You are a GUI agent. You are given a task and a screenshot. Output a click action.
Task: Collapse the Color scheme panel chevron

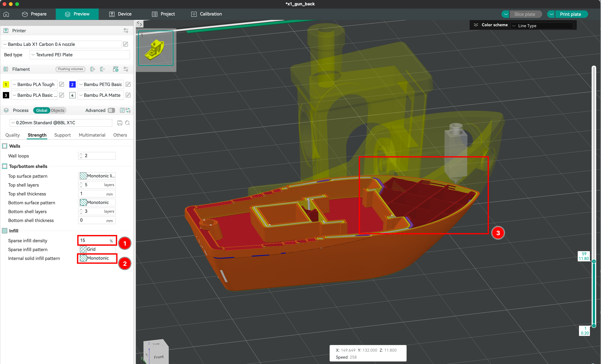tap(476, 25)
